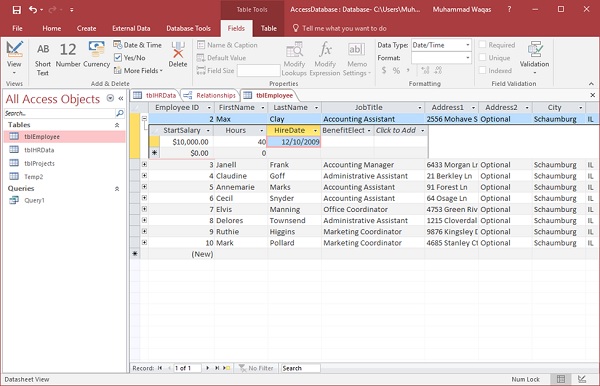Add a Short Text field

point(42,59)
